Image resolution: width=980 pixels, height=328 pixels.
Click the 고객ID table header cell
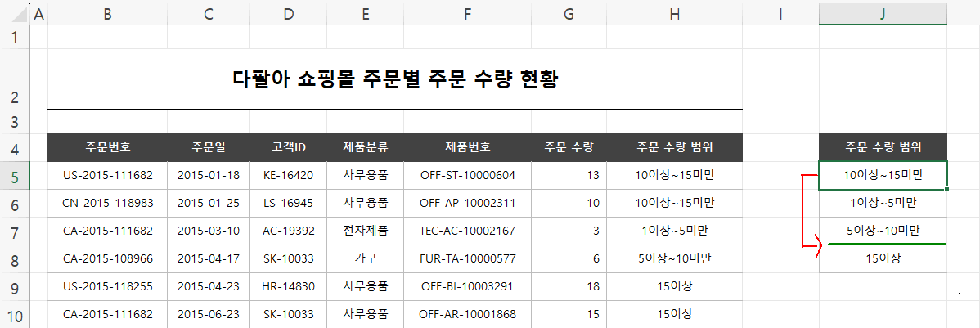pos(288,147)
